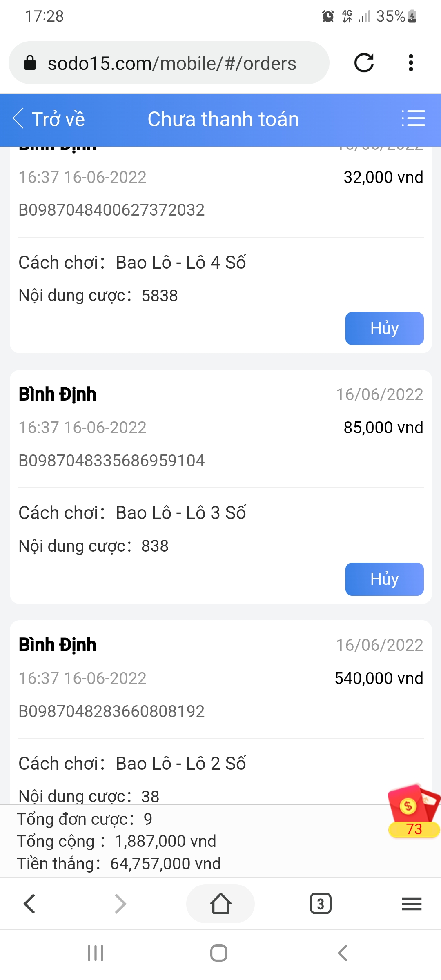The image size is (441, 980).
Task: Open the list menu icon in the header
Action: [413, 118]
